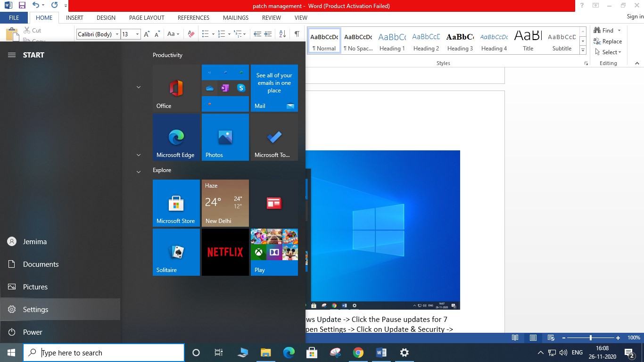Launch the Solitaire tile
This screenshot has height=362, width=644.
pos(176,252)
